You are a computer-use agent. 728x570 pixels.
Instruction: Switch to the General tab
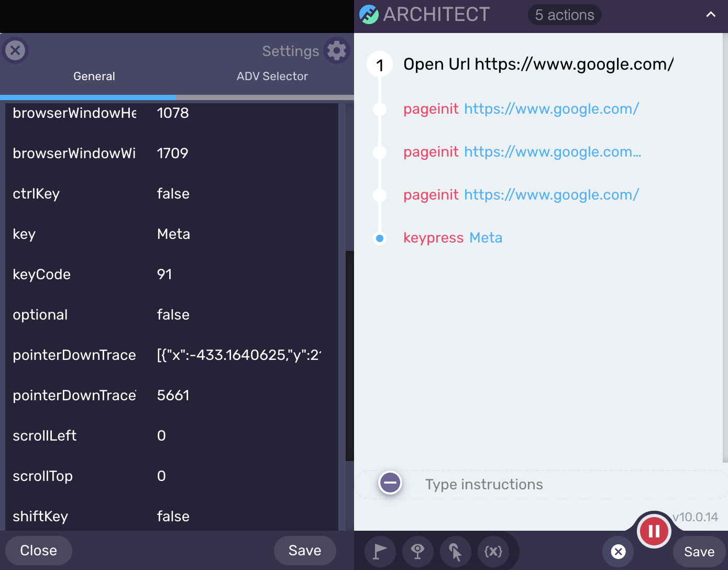[94, 76]
